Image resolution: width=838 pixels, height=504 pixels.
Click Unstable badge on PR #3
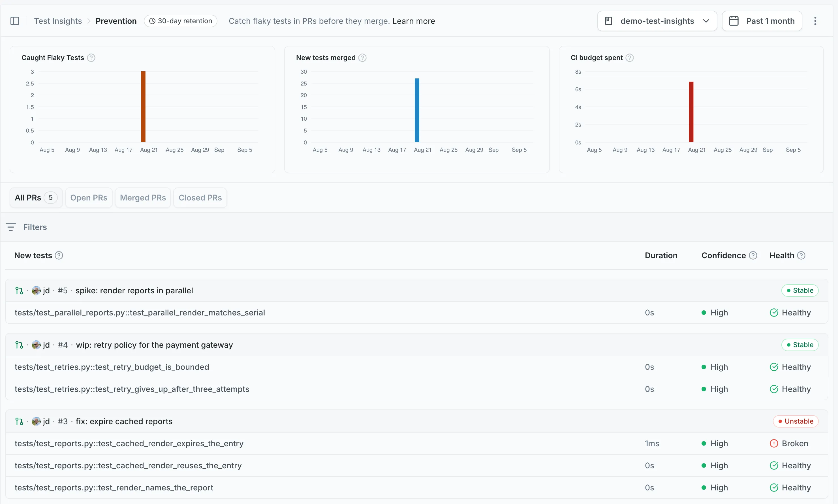click(796, 422)
